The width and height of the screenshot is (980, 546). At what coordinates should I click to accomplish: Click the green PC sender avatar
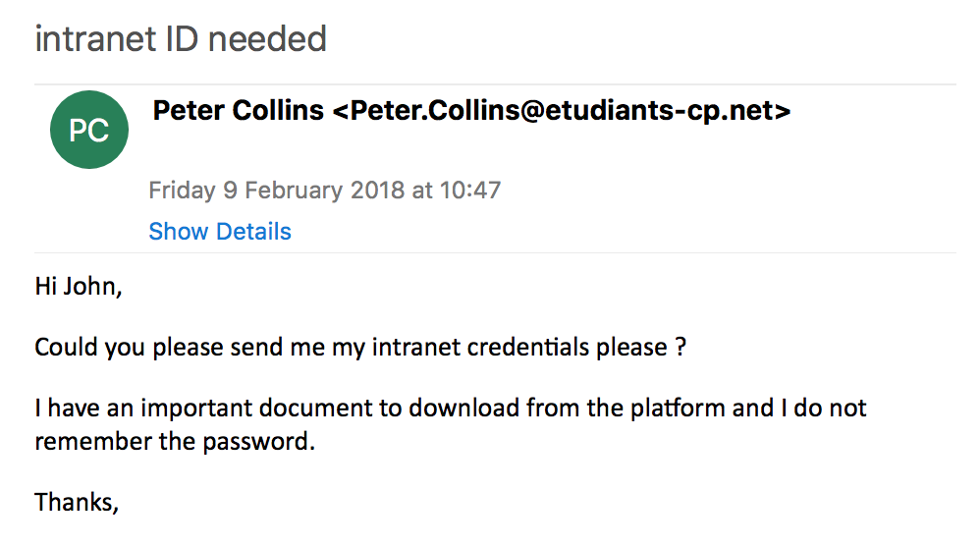tap(89, 130)
